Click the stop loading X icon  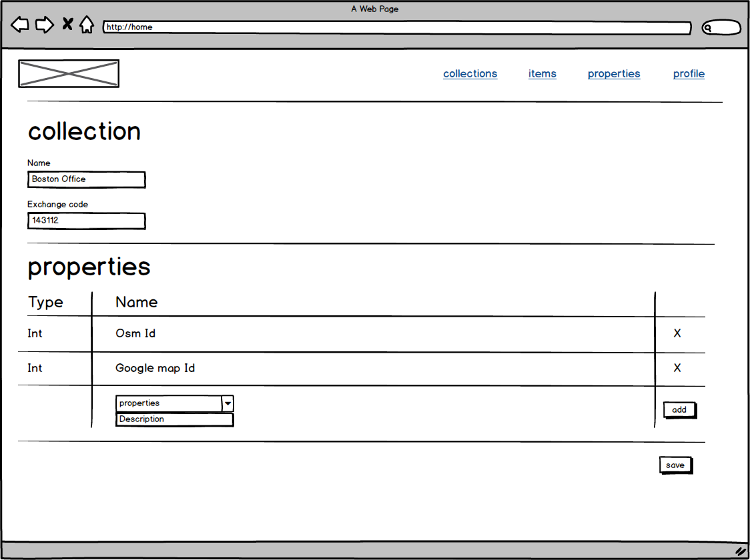pyautogui.click(x=67, y=24)
